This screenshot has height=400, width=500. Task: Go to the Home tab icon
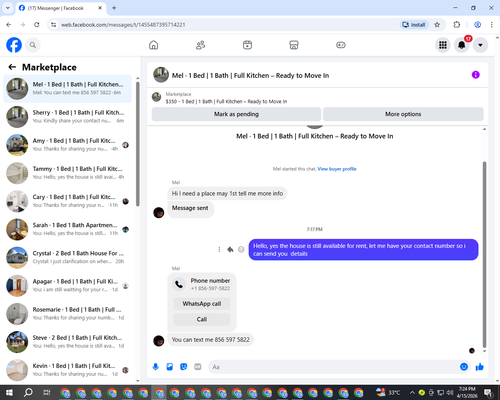(154, 45)
